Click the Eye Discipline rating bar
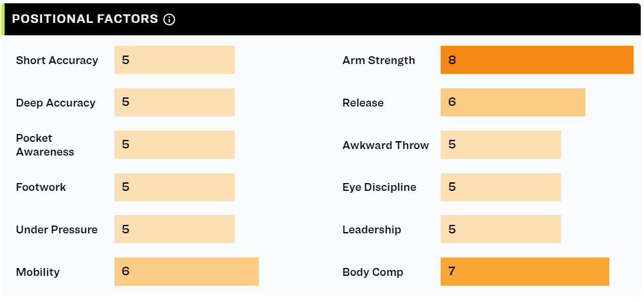The height and width of the screenshot is (302, 644). 501,188
